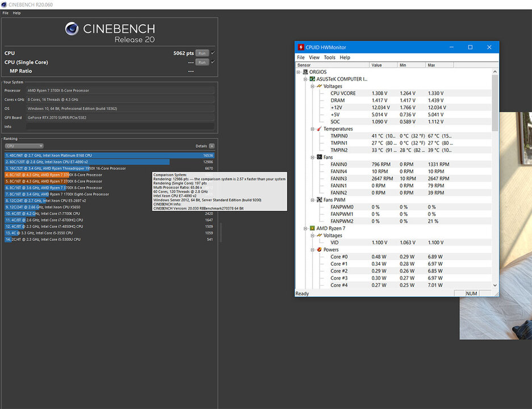
Task: Select ranking row Intel Xeon CPU X5650
Action: point(109,207)
